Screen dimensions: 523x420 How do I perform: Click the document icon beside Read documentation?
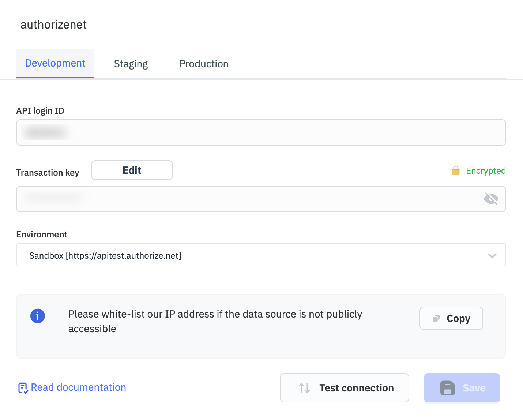23,388
